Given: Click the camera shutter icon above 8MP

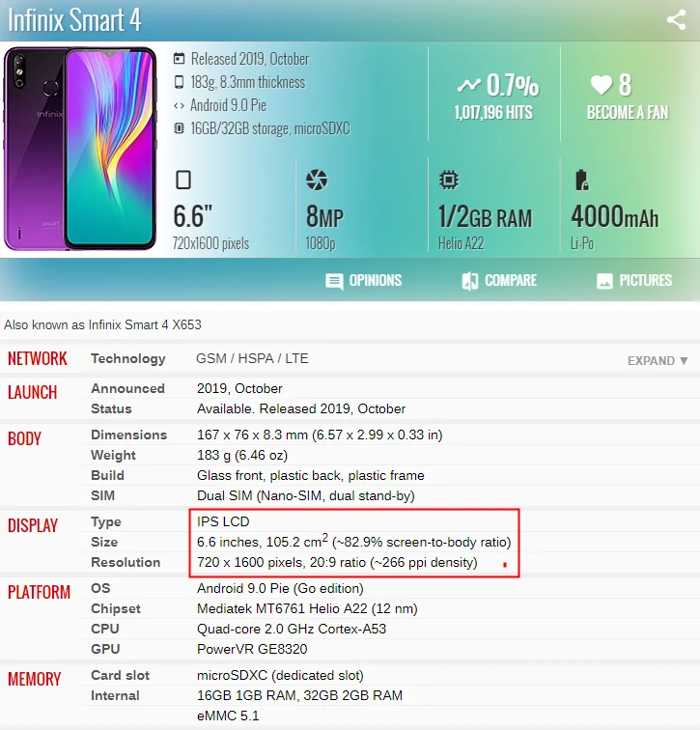Looking at the screenshot, I should coord(317,180).
